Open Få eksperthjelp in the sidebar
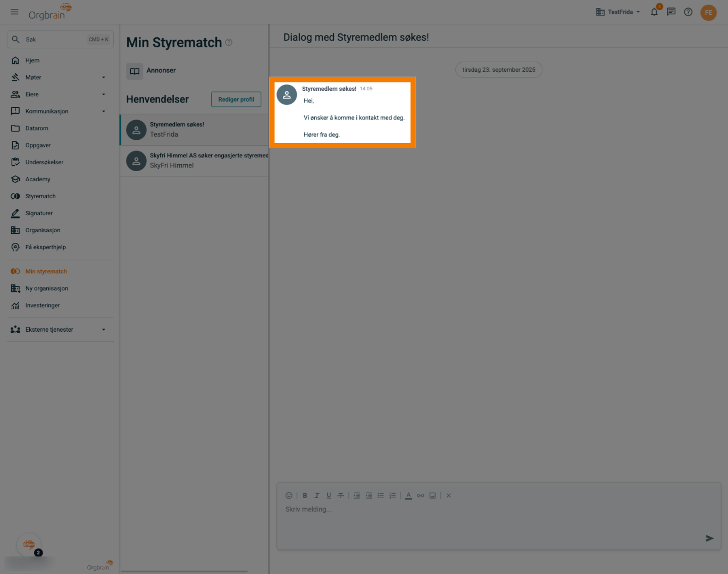 60,248
